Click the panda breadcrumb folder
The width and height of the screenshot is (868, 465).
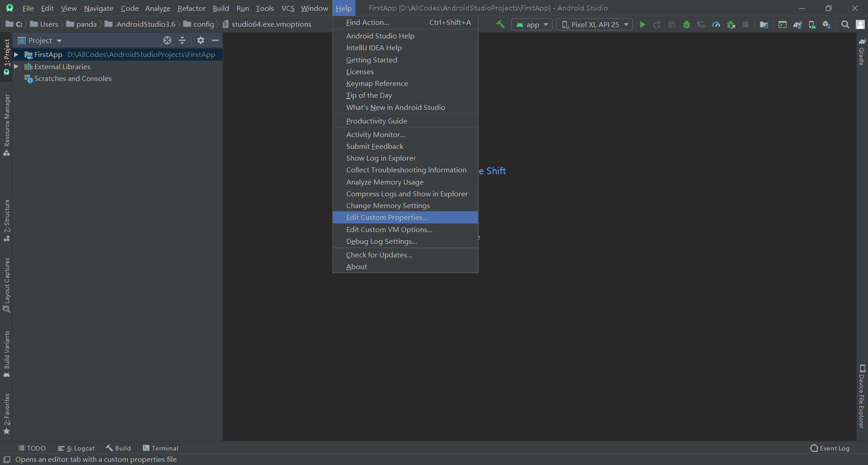pyautogui.click(x=81, y=24)
